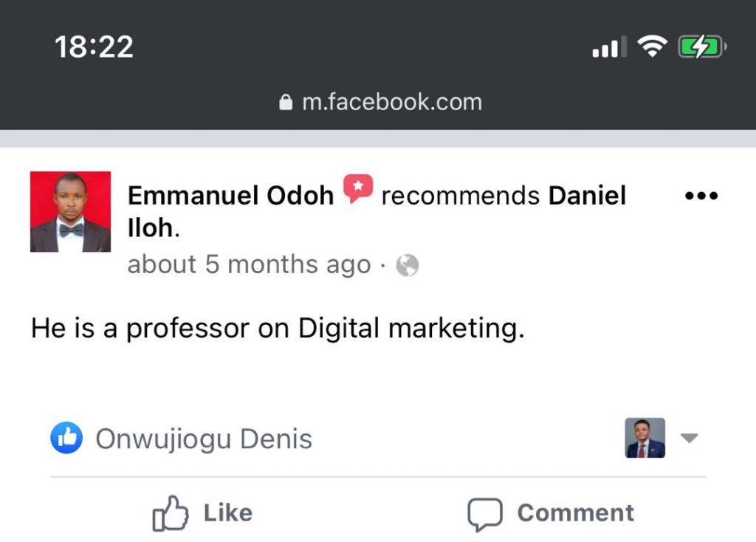Tap the m.facebook.com address bar

(x=391, y=102)
